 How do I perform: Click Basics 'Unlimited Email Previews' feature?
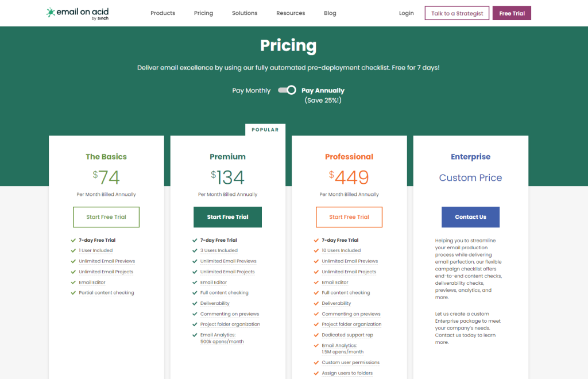click(106, 261)
